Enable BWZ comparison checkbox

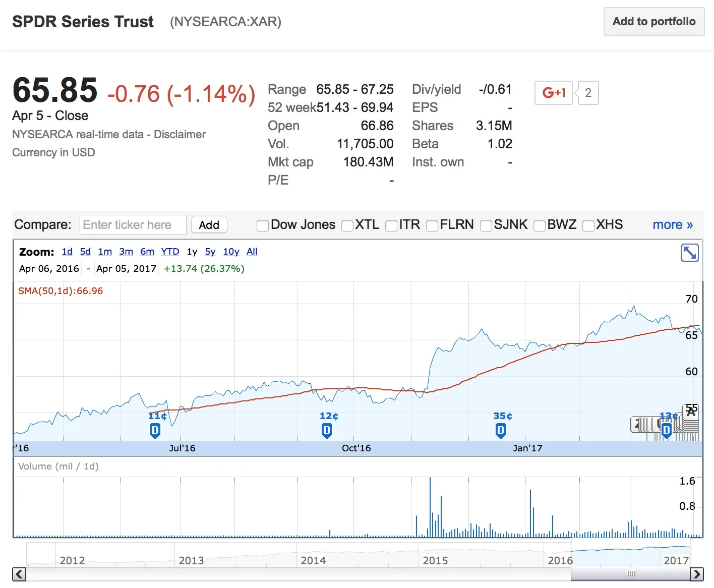pos(539,225)
